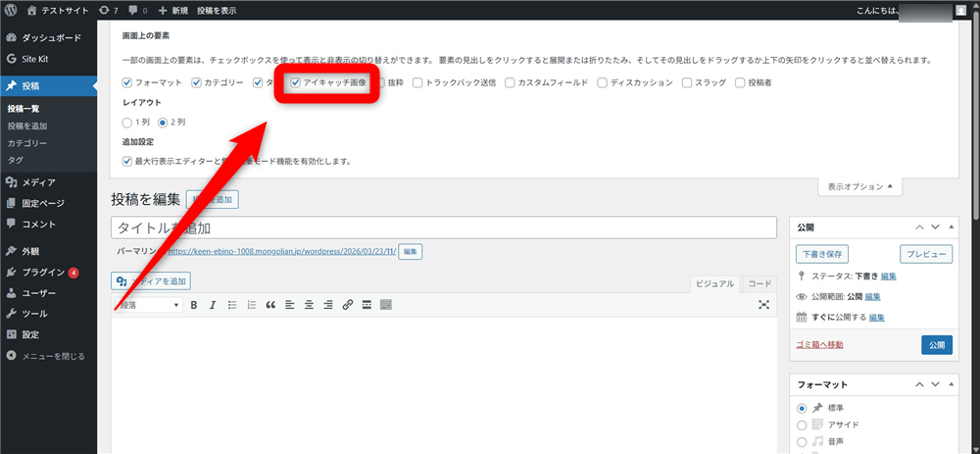Viewport: 980px width, 454px height.
Task: Enable the トラックバック送信 checkbox
Action: coord(417,82)
